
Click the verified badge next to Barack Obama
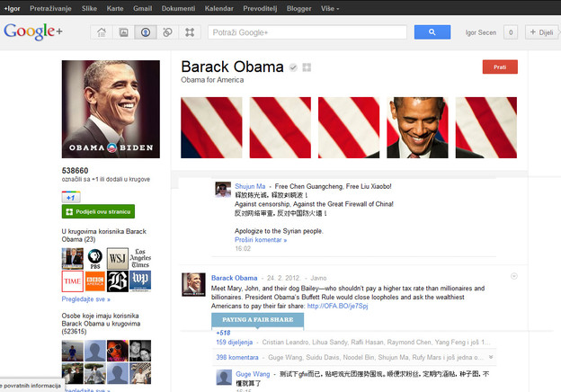(x=293, y=67)
